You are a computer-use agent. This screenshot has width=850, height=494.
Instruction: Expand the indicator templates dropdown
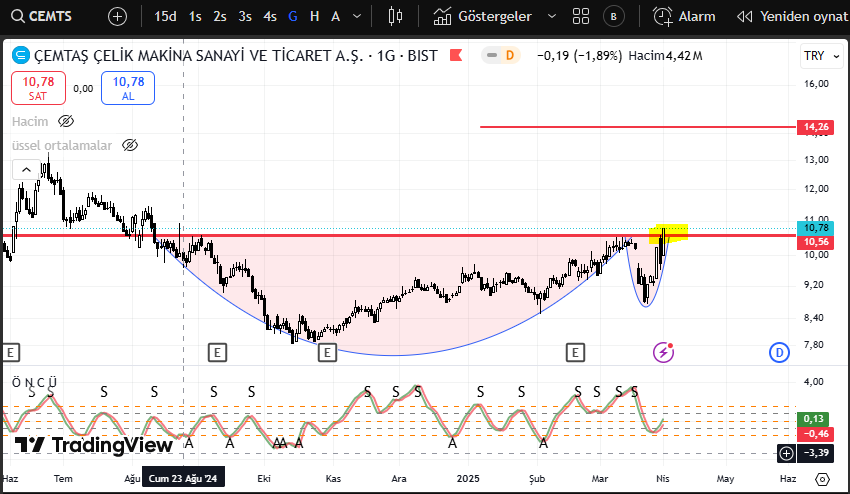pyautogui.click(x=552, y=16)
